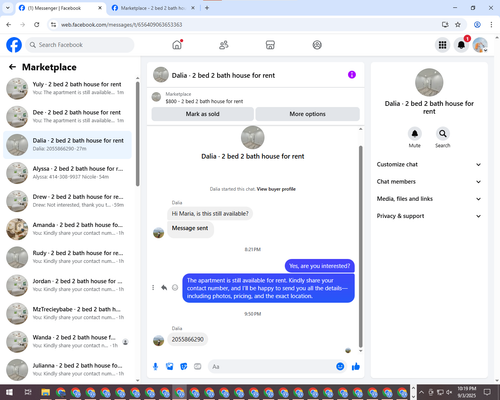Open the purple conversation information icon
500x400 pixels.
tap(352, 75)
